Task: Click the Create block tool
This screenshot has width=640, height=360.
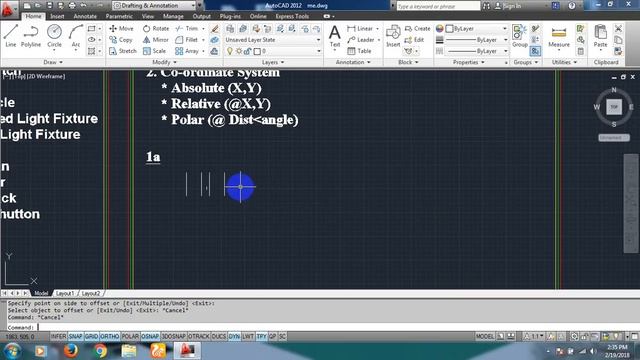Action: pos(417,29)
